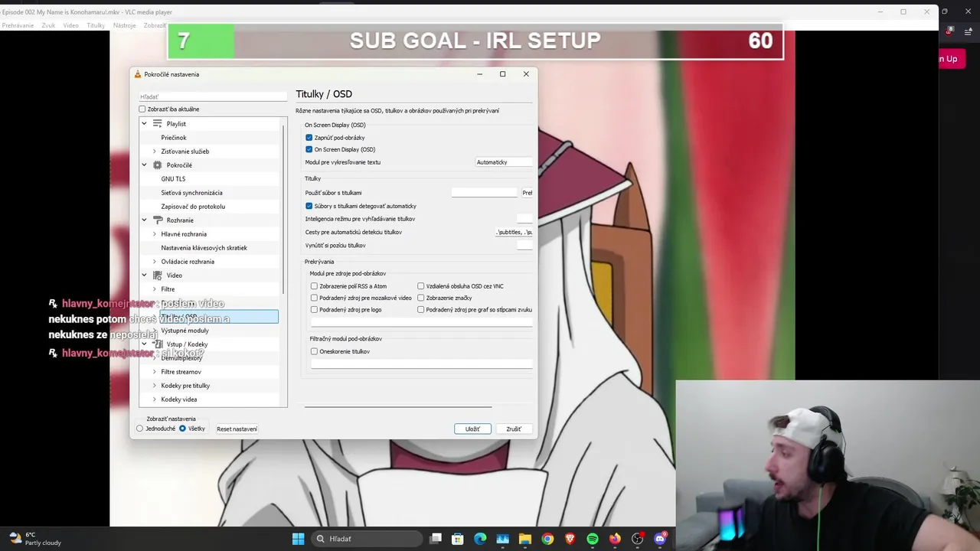Select Všetky settings radio button
Image resolution: width=980 pixels, height=551 pixels.
[x=182, y=429]
